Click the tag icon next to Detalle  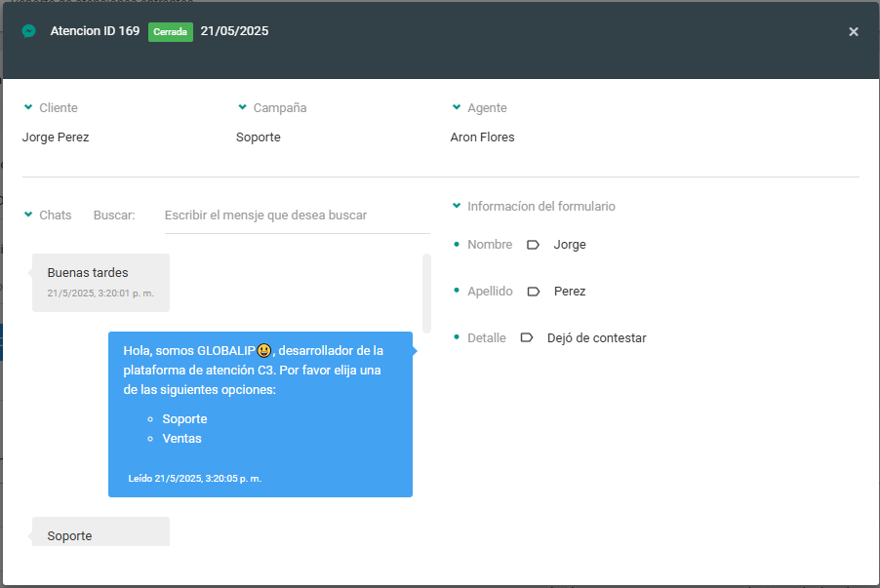(x=527, y=338)
